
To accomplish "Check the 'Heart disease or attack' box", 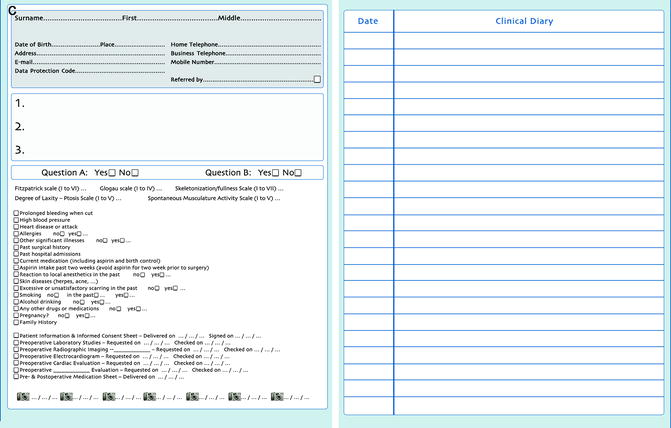I will coord(16,227).
